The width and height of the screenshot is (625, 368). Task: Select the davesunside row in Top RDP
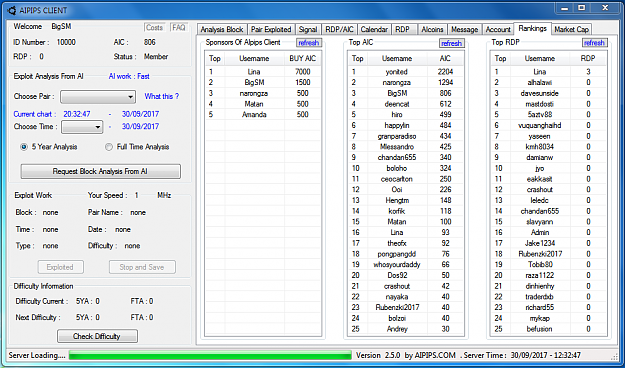548,93
